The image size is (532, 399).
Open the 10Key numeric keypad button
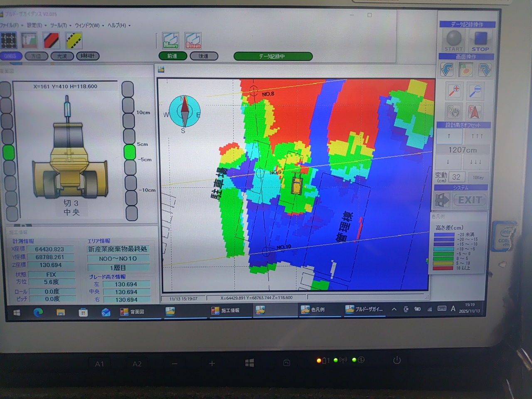[478, 177]
